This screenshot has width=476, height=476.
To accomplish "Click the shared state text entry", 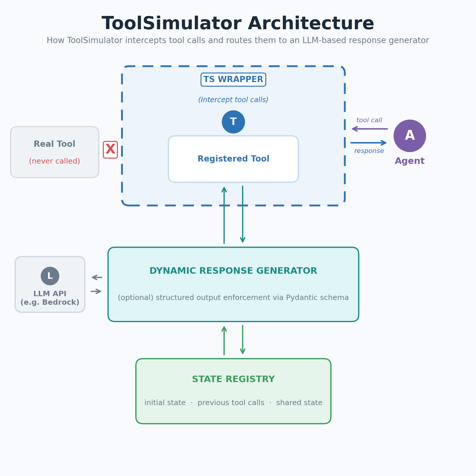I will tap(299, 402).
